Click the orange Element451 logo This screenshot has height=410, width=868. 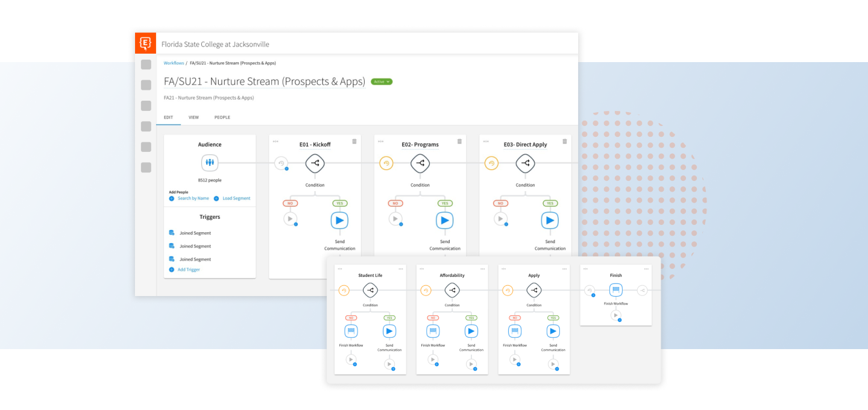point(145,43)
